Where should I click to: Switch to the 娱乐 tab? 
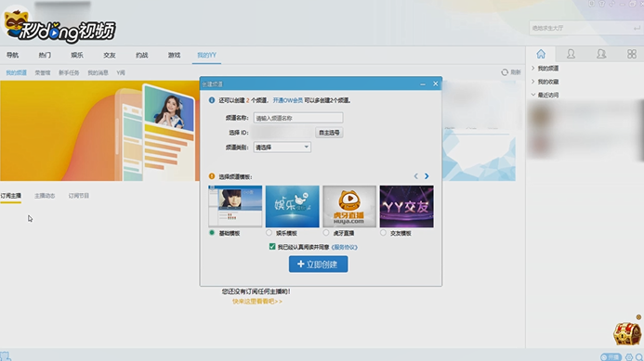[x=77, y=55]
